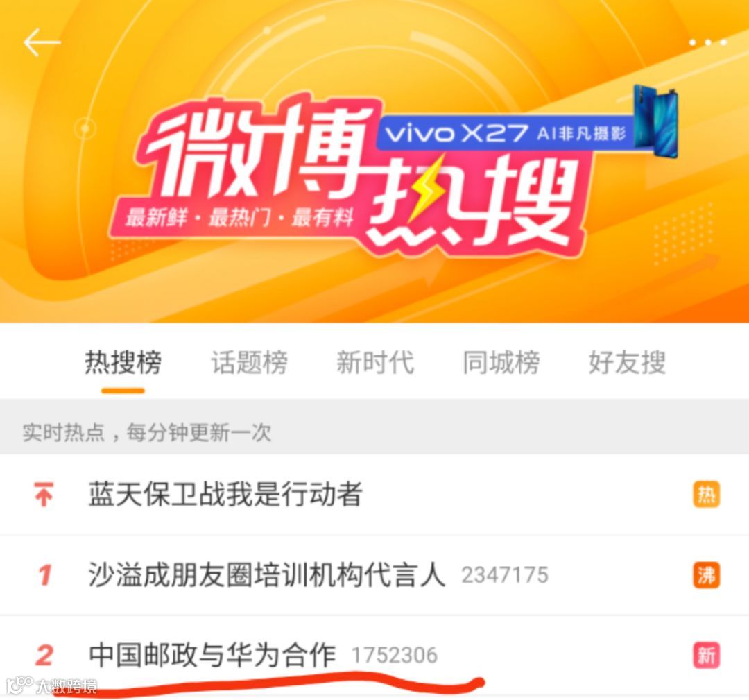Open the three-dot more options menu
Viewport: 749px width, 700px height.
[x=707, y=42]
